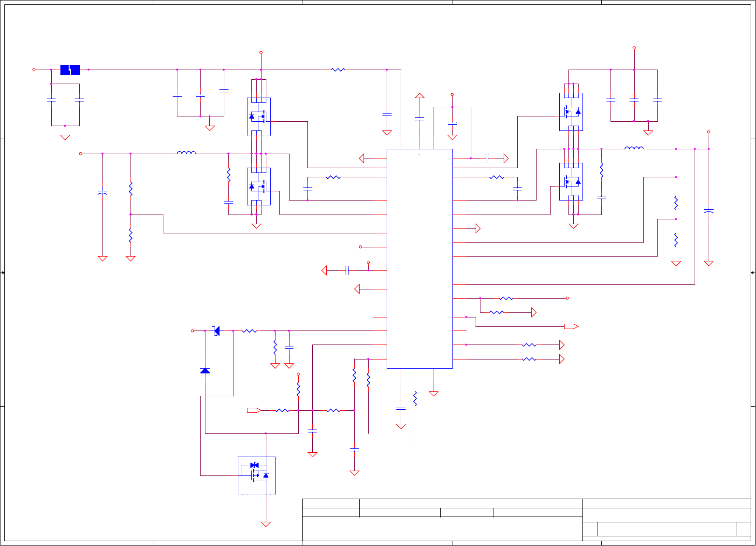Select the horizontal resistor just left of IC top pins
This screenshot has width=756, height=546.
[x=334, y=177]
